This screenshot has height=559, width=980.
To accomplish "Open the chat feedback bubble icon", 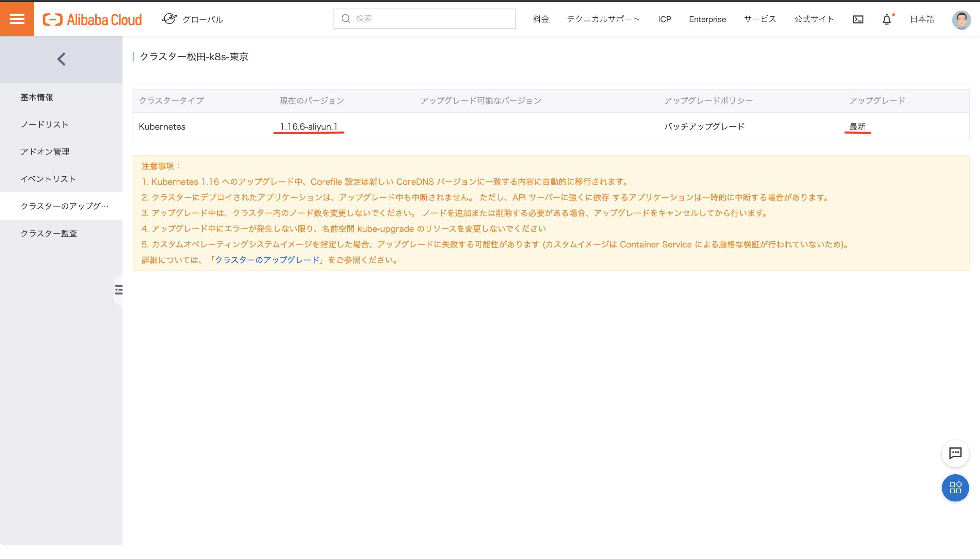I will tap(955, 453).
